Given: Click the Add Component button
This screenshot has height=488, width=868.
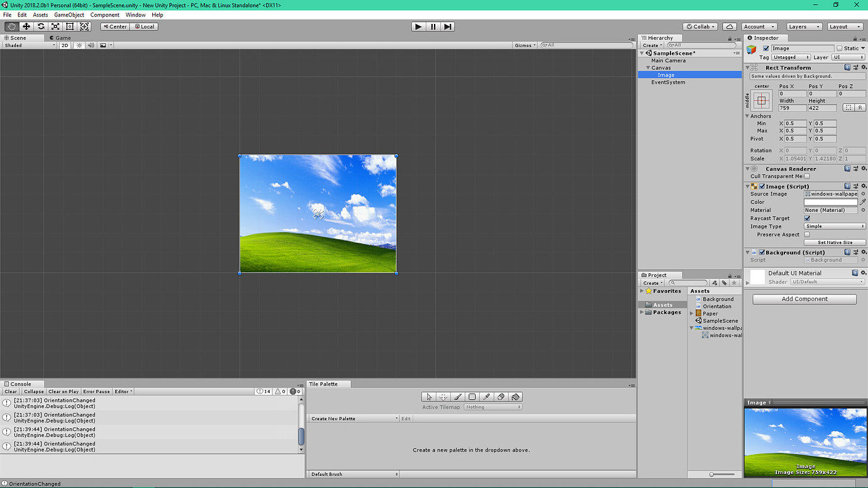Looking at the screenshot, I should tap(804, 299).
